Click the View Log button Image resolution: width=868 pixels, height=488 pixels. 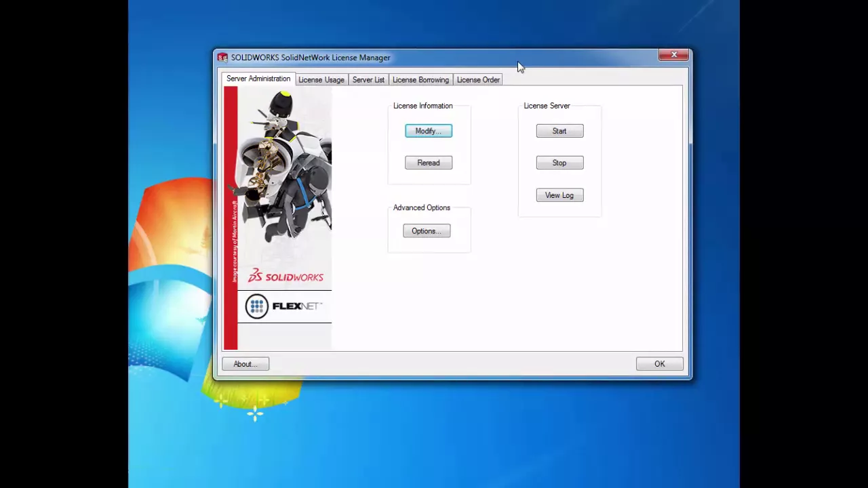(559, 195)
